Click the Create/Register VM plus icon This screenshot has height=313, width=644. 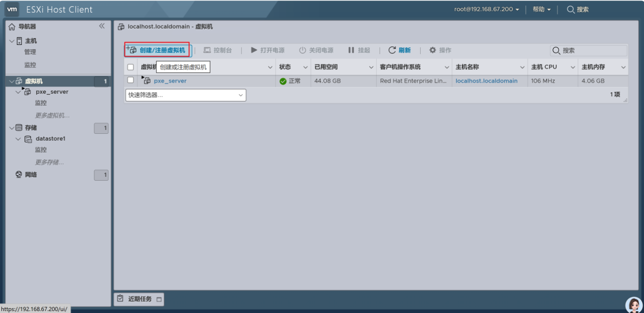coord(131,50)
